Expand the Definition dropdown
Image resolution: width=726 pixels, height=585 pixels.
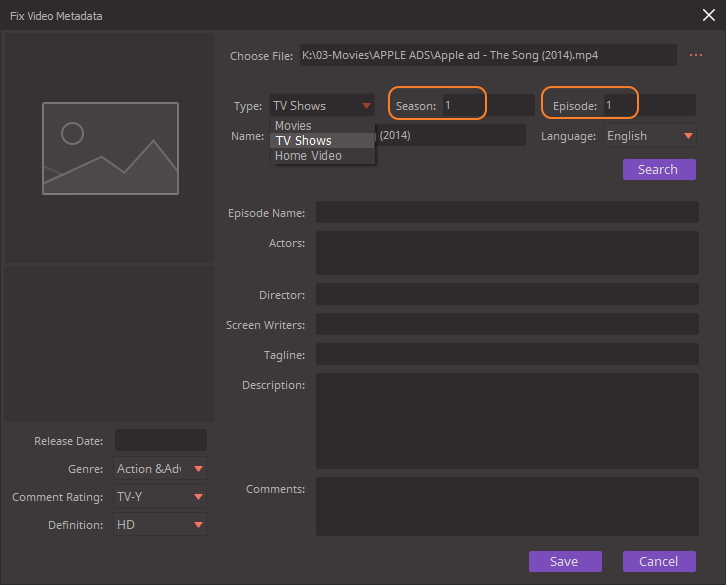[160, 524]
